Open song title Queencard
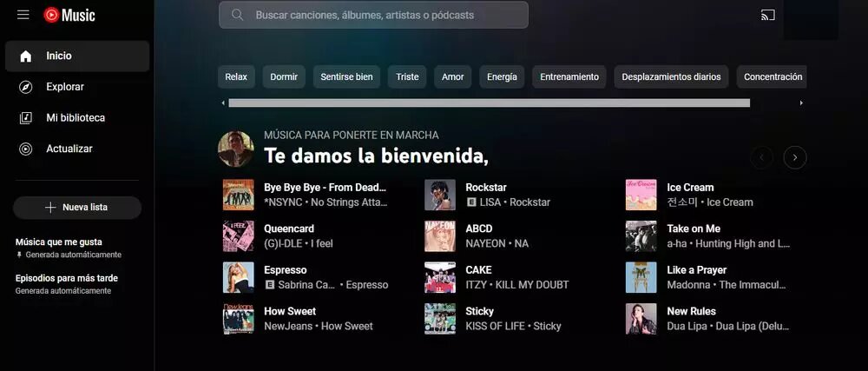 tap(289, 229)
